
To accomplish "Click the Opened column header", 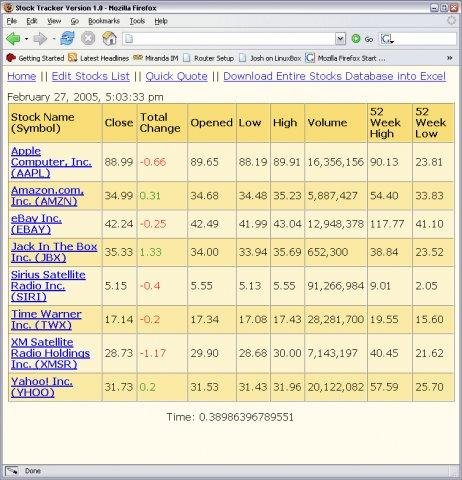I will click(x=211, y=123).
